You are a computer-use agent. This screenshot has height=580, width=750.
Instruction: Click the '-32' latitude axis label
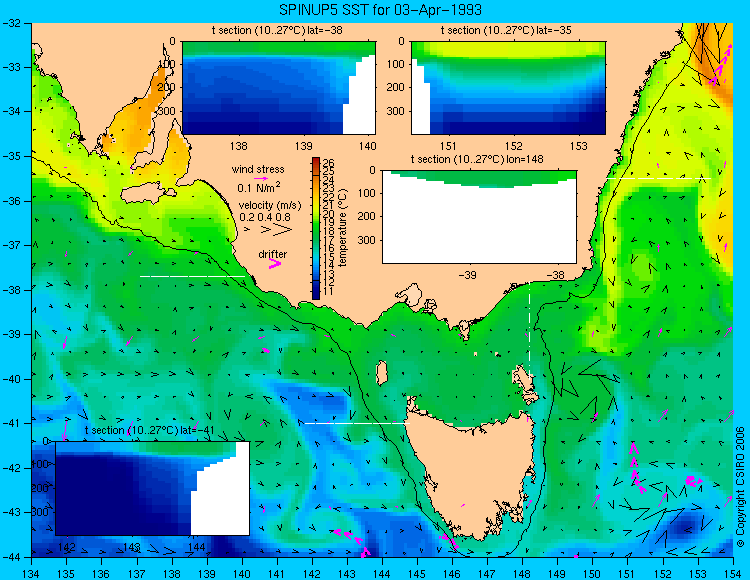[x=11, y=23]
